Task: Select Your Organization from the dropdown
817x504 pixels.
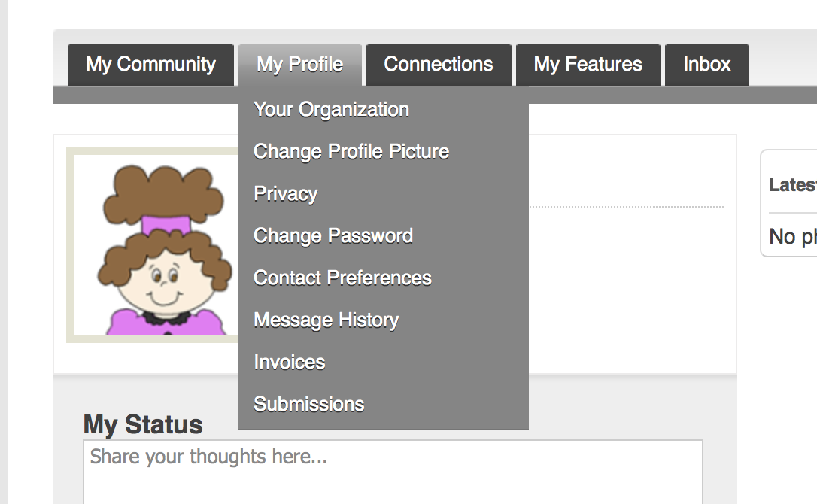Action: (331, 110)
